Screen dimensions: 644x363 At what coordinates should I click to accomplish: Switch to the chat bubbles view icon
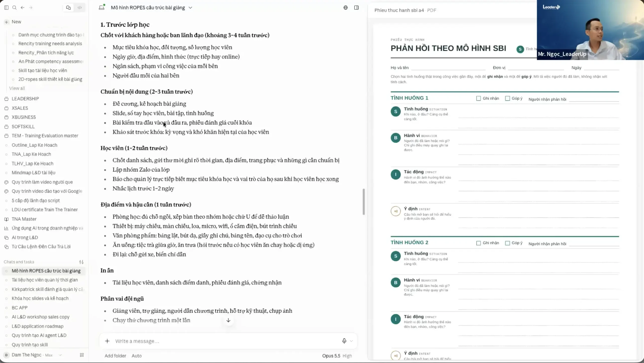[68, 8]
